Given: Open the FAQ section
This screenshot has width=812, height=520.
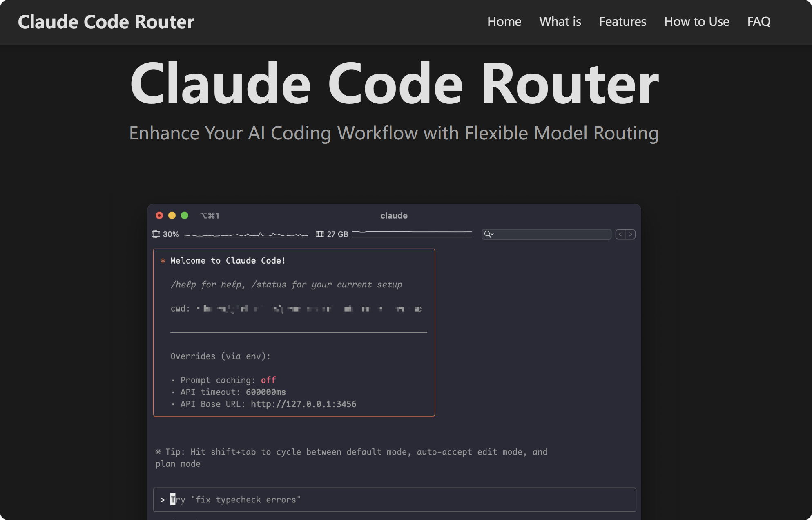Looking at the screenshot, I should pyautogui.click(x=758, y=22).
